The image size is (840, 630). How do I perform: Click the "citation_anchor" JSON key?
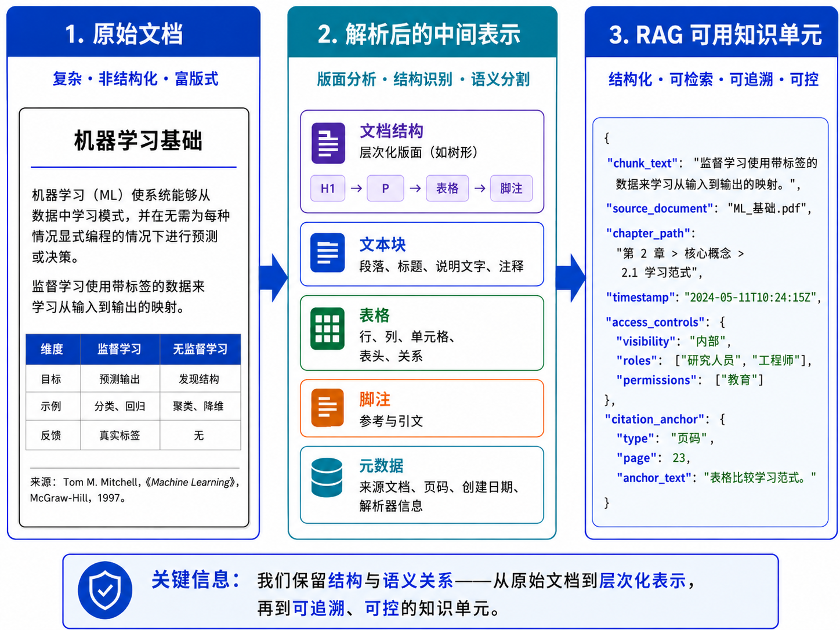(x=655, y=419)
